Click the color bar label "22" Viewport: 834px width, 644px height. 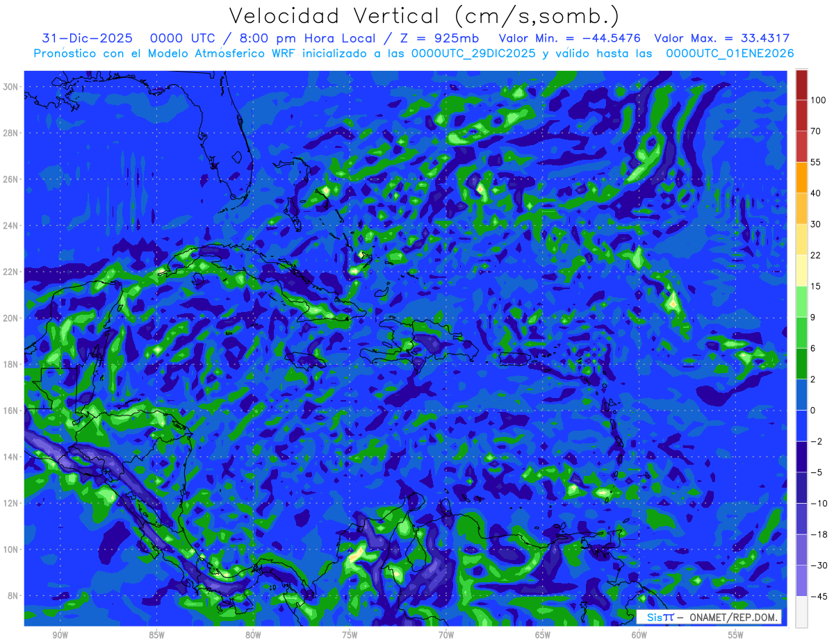[x=816, y=255]
